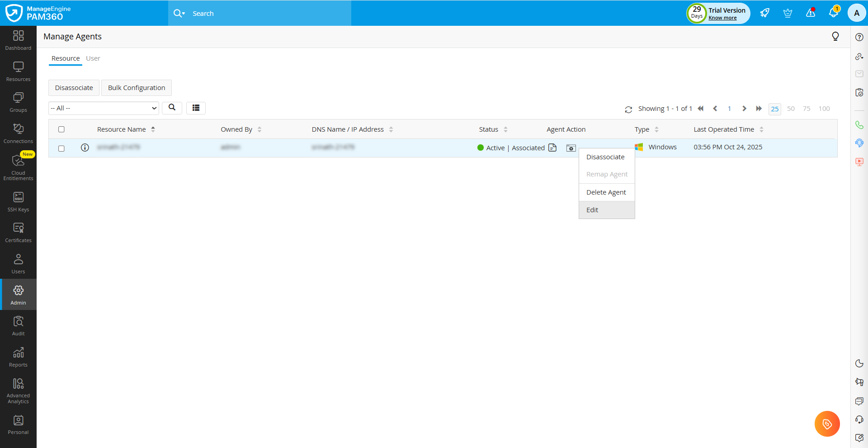Show 50 rows per page
868x448 pixels.
pyautogui.click(x=791, y=109)
